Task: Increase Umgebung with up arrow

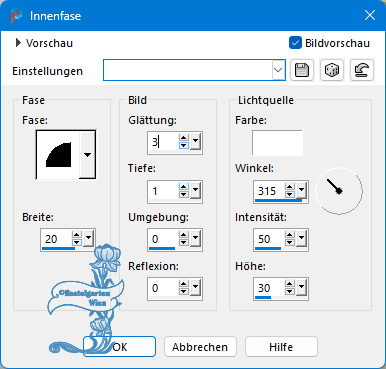Action: coord(184,235)
